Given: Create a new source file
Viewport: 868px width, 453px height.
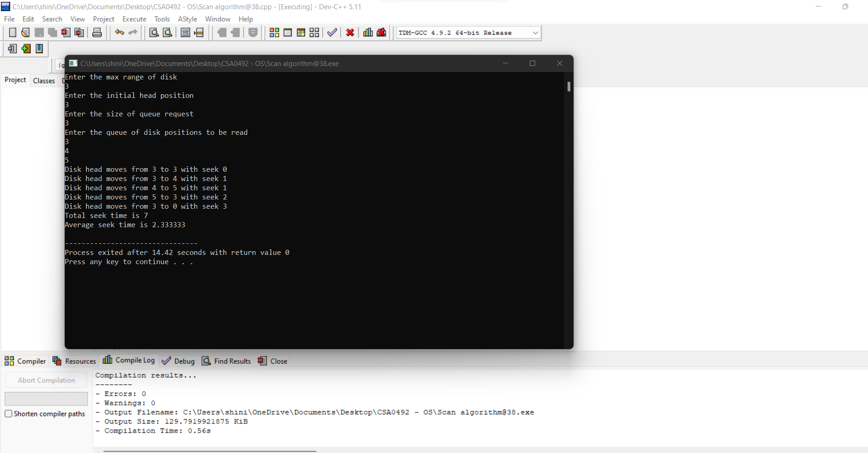Looking at the screenshot, I should pyautogui.click(x=12, y=32).
